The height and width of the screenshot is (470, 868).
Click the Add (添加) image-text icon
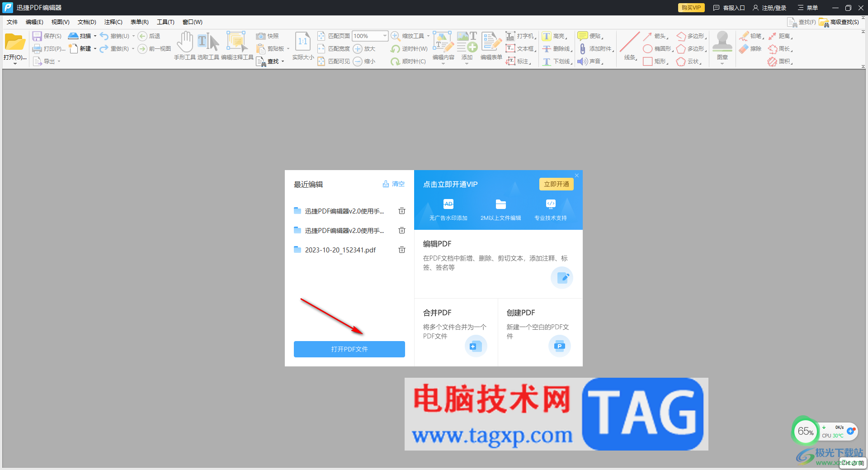point(467,42)
